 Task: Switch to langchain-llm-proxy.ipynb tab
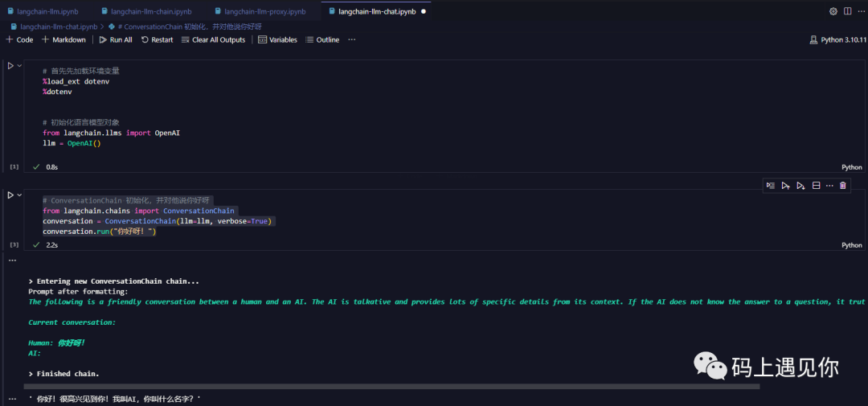[x=260, y=11]
